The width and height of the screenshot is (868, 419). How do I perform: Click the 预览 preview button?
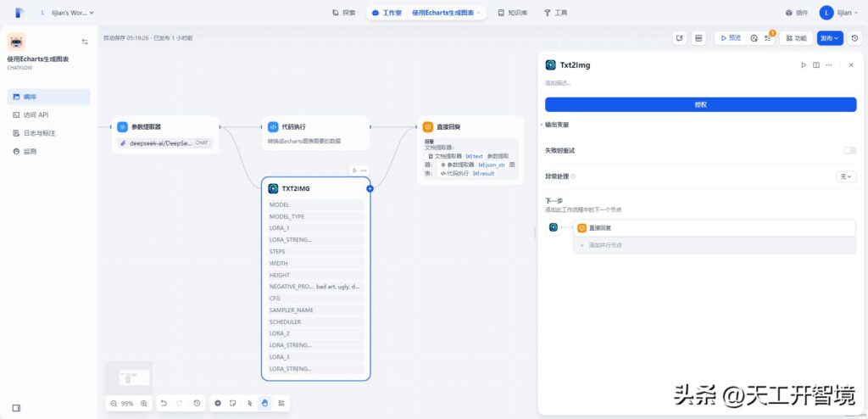click(x=728, y=38)
